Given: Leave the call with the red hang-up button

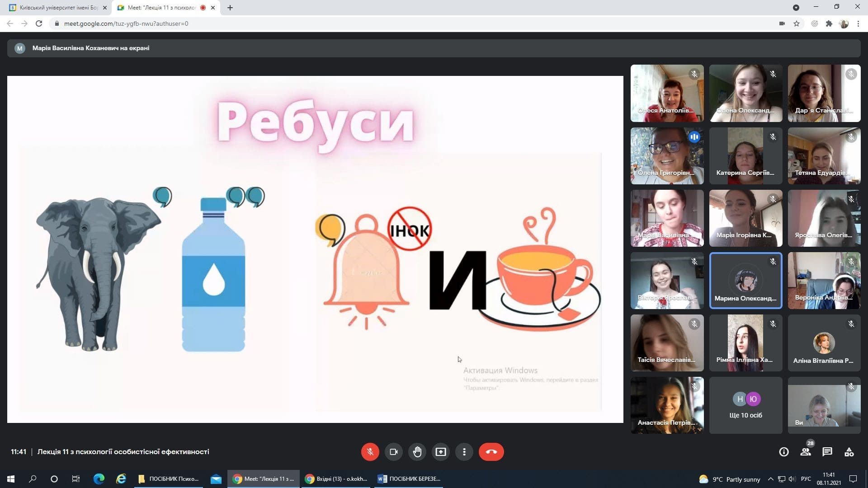Looking at the screenshot, I should tap(491, 451).
